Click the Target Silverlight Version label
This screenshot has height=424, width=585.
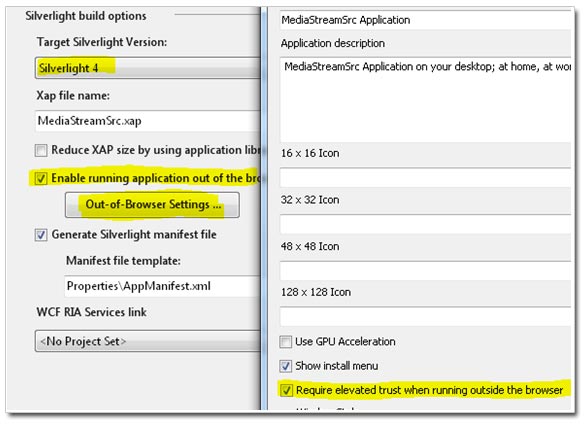pos(101,42)
